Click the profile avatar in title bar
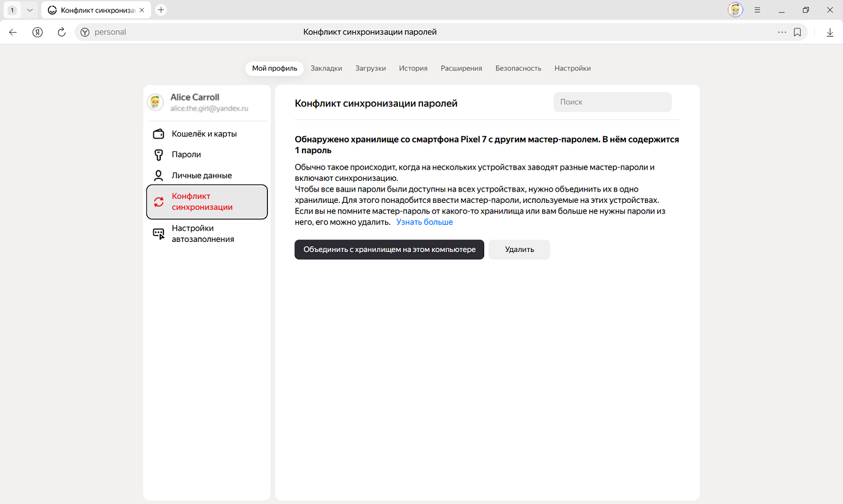This screenshot has height=504, width=843. pyautogui.click(x=735, y=10)
